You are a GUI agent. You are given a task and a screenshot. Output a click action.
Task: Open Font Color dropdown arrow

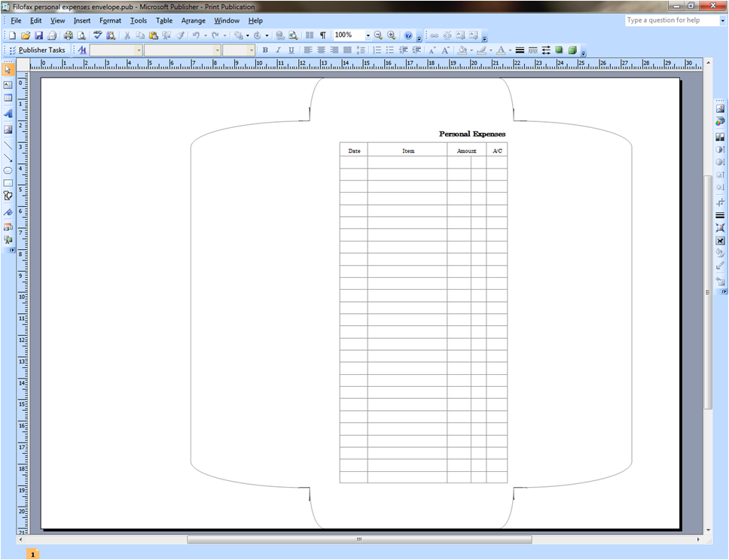coord(510,50)
